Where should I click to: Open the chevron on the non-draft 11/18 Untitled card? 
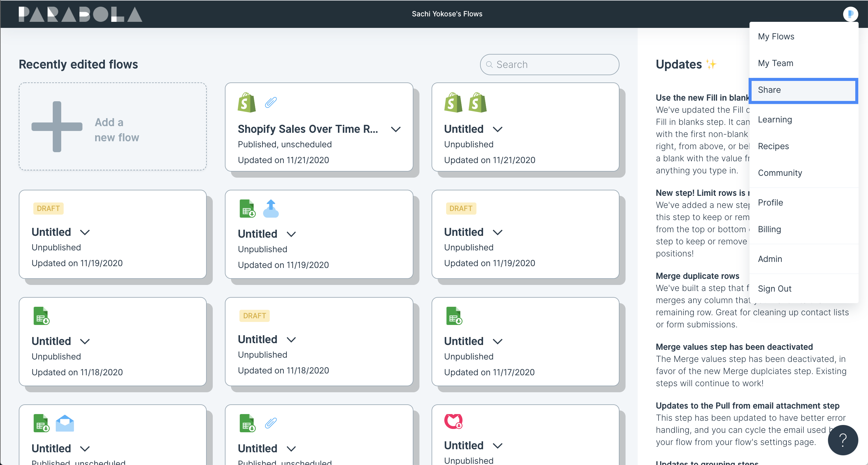pyautogui.click(x=85, y=341)
